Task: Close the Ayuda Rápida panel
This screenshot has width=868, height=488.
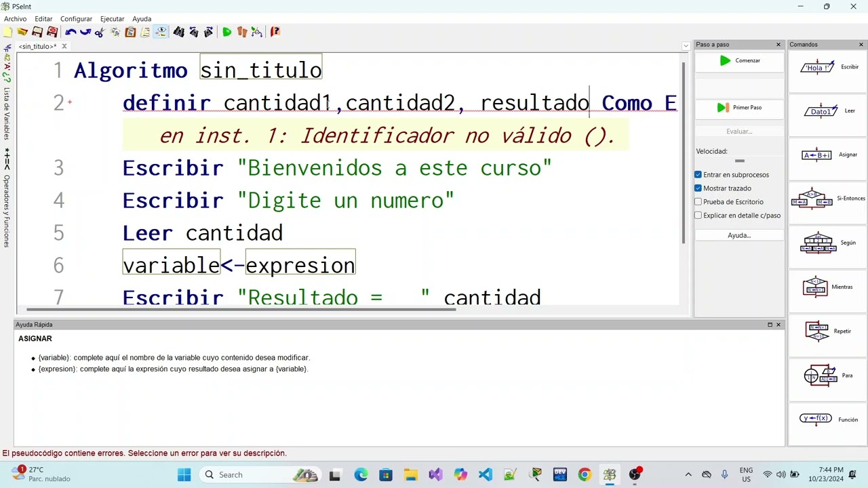Action: click(x=778, y=325)
